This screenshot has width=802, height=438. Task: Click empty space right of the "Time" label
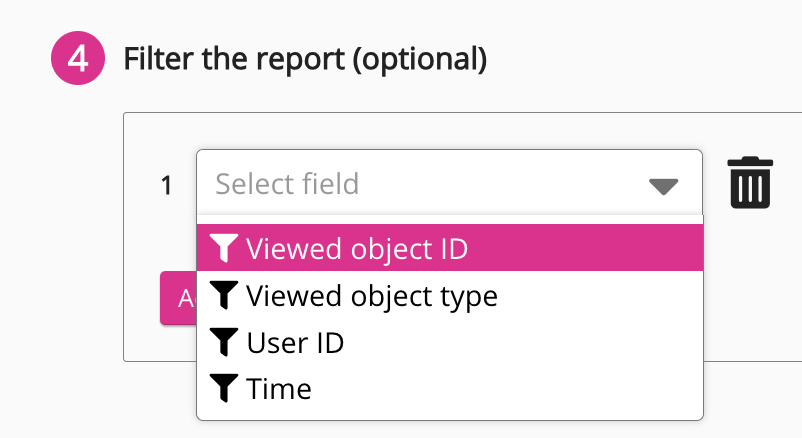click(500, 388)
